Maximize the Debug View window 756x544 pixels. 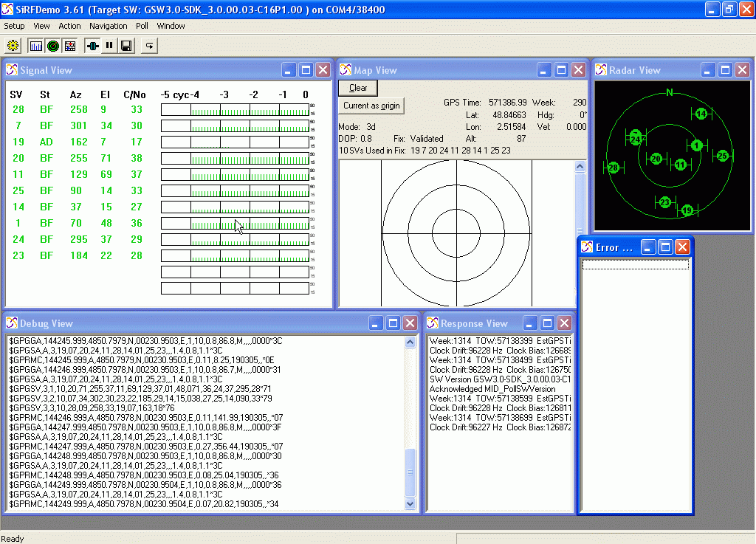tap(393, 323)
